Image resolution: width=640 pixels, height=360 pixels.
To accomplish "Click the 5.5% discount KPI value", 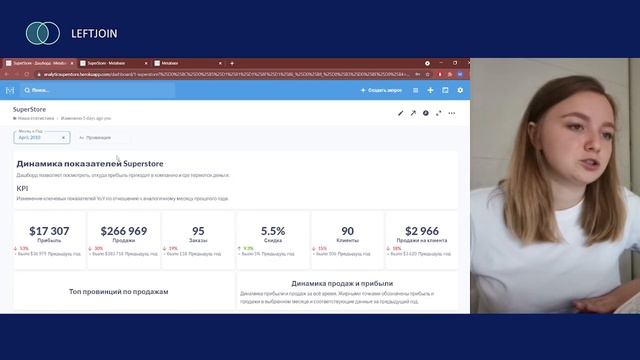I will (273, 231).
